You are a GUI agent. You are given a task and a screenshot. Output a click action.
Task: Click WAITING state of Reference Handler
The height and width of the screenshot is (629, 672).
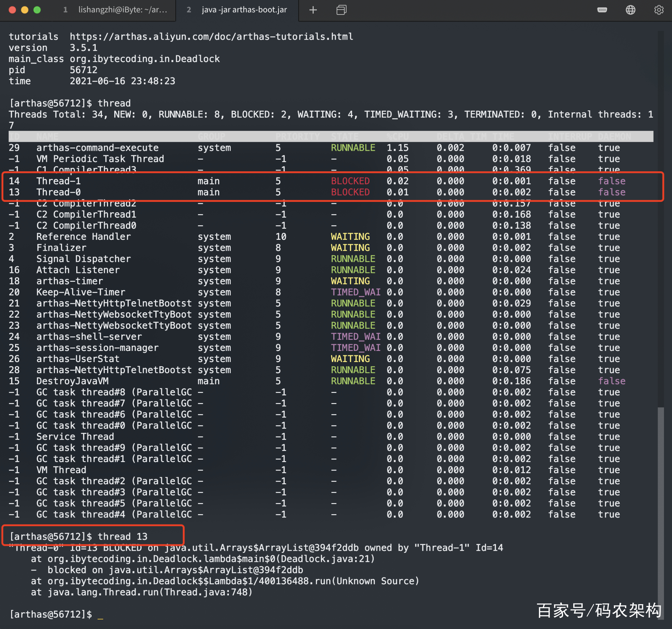[x=350, y=236]
